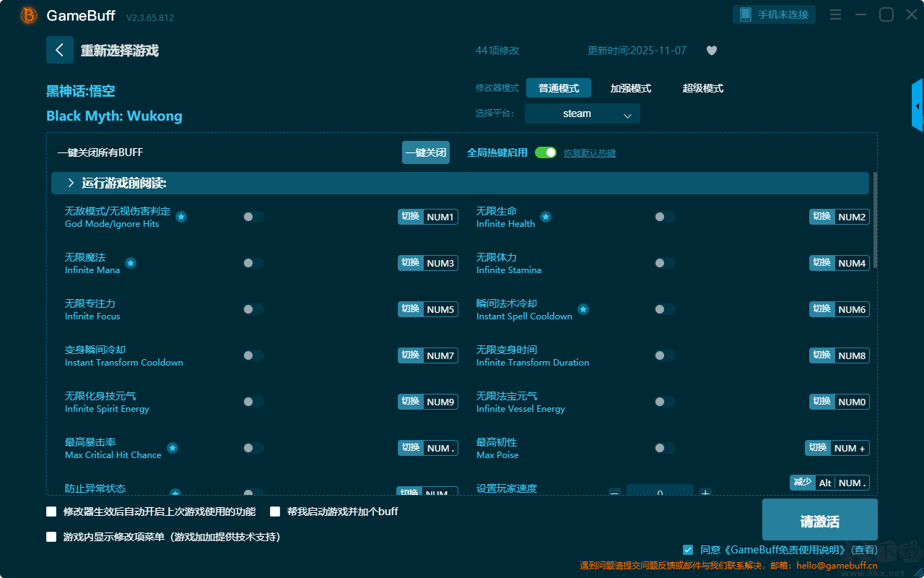Switch off 全局热键启用 toggle
924x578 pixels.
point(546,152)
